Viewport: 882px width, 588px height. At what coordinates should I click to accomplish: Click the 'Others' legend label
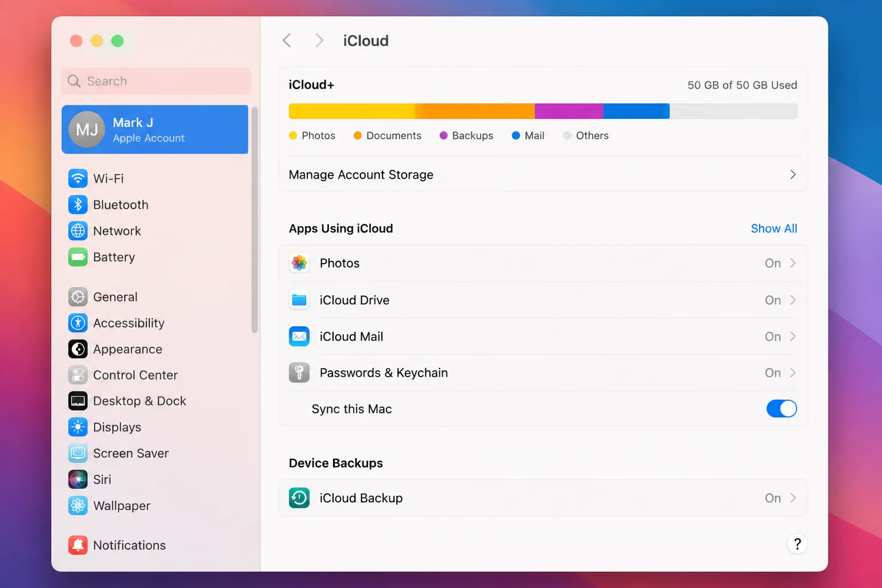592,136
